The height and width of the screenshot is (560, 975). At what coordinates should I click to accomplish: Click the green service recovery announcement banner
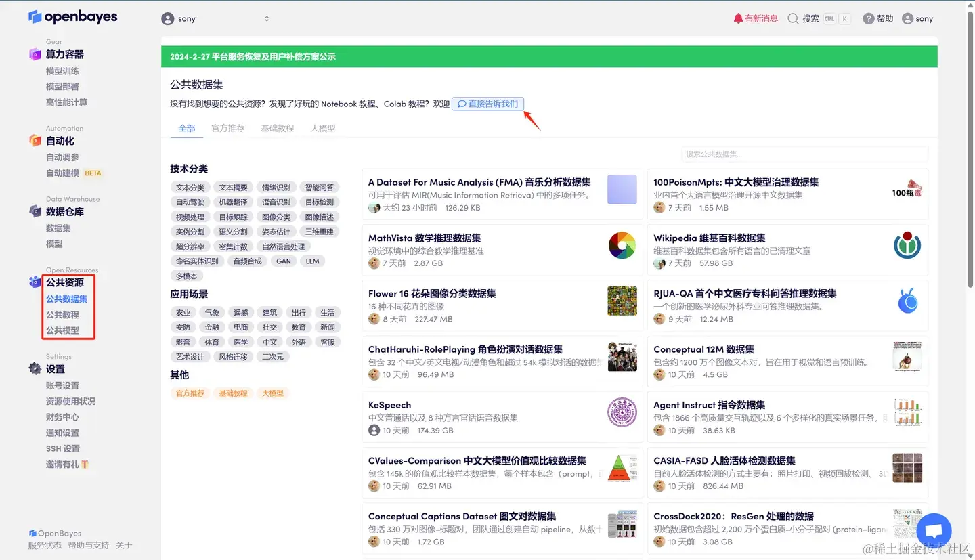(x=549, y=56)
